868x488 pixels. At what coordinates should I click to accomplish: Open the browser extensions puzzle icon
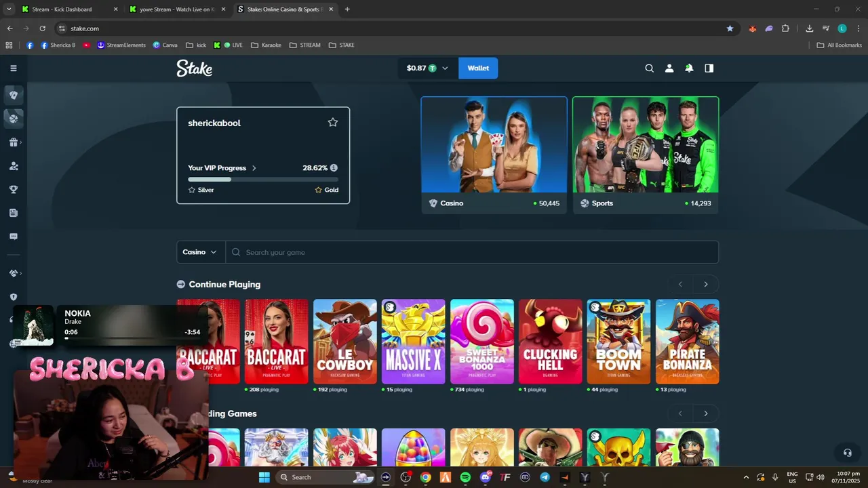click(785, 28)
